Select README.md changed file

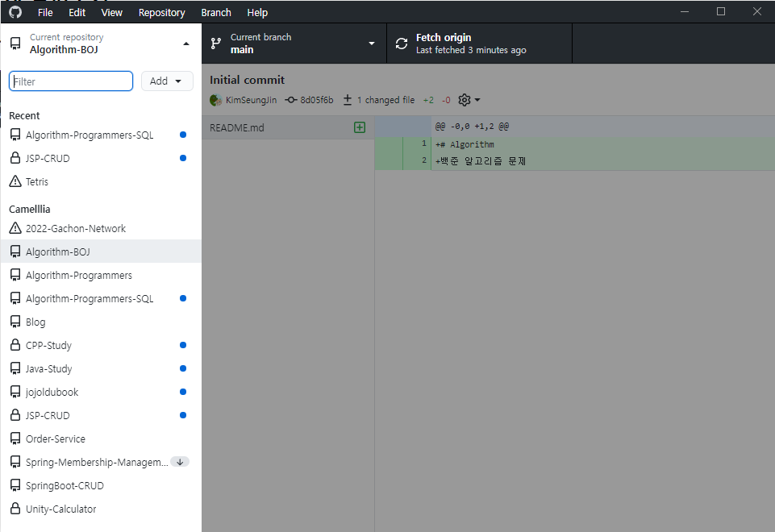pos(288,127)
